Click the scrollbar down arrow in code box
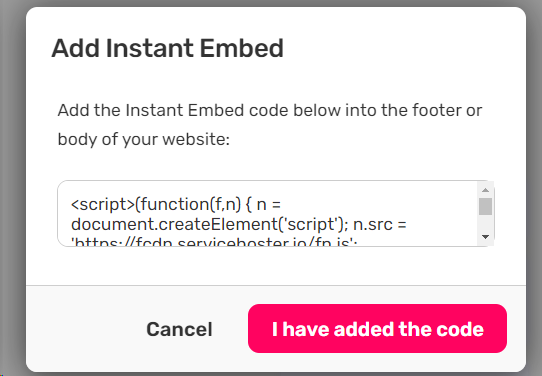The image size is (542, 376). pyautogui.click(x=485, y=237)
